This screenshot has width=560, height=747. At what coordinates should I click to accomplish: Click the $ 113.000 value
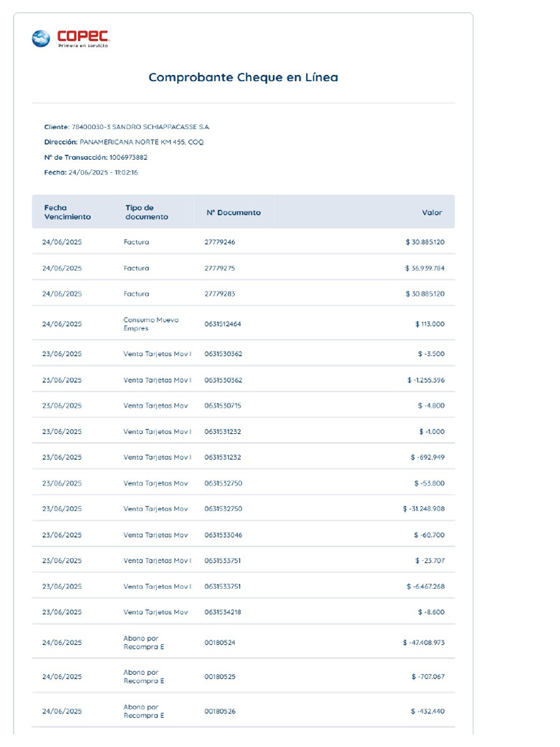pyautogui.click(x=429, y=324)
